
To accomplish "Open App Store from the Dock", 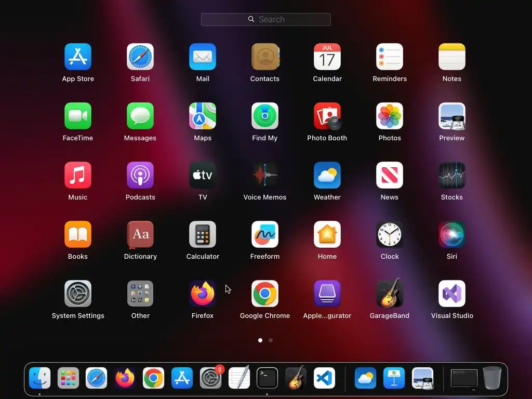I will [182, 378].
